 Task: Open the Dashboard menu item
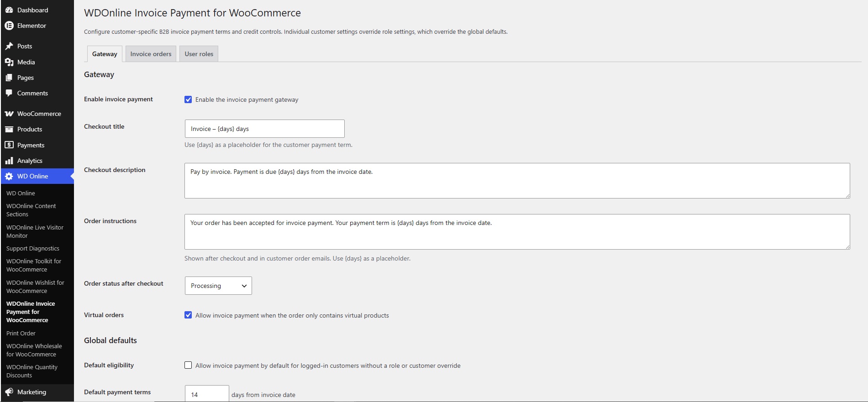click(x=37, y=10)
